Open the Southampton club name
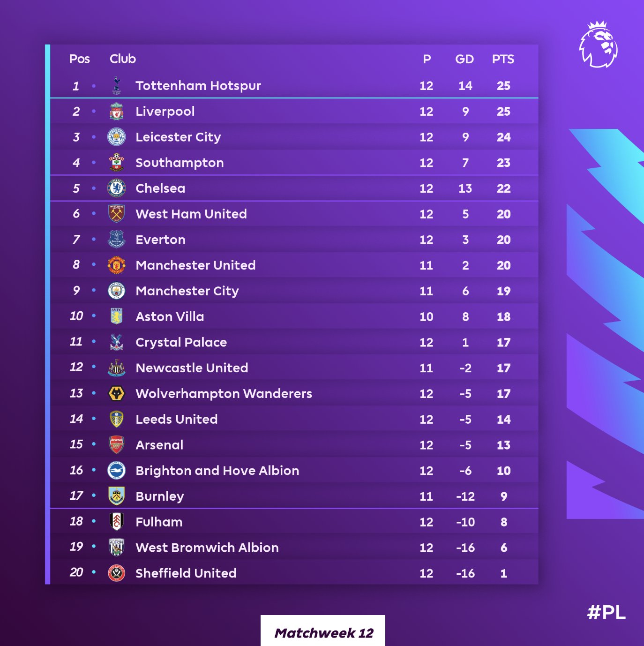 point(180,163)
